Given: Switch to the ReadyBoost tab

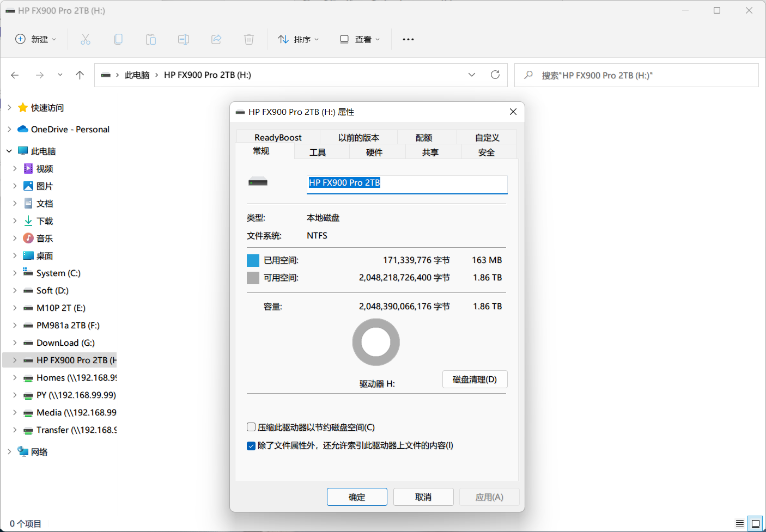Looking at the screenshot, I should tap(278, 137).
